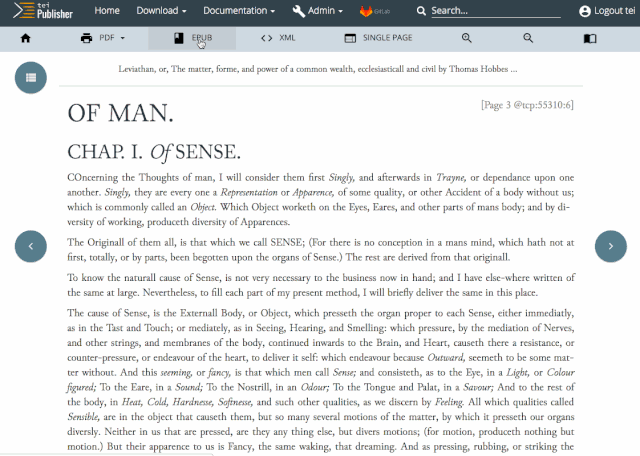Expand the Documentation dropdown menu
The image size is (640, 456).
(239, 11)
